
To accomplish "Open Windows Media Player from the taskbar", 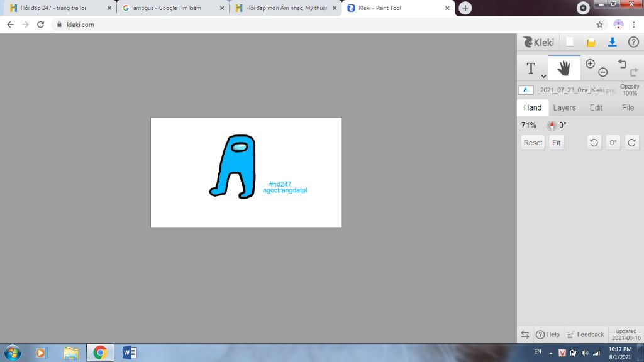I will [x=41, y=353].
